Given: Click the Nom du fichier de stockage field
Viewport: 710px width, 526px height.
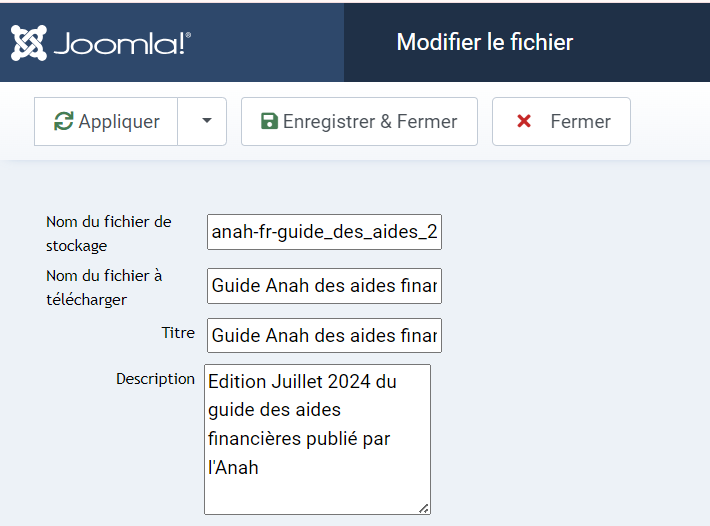Looking at the screenshot, I should click(x=324, y=232).
